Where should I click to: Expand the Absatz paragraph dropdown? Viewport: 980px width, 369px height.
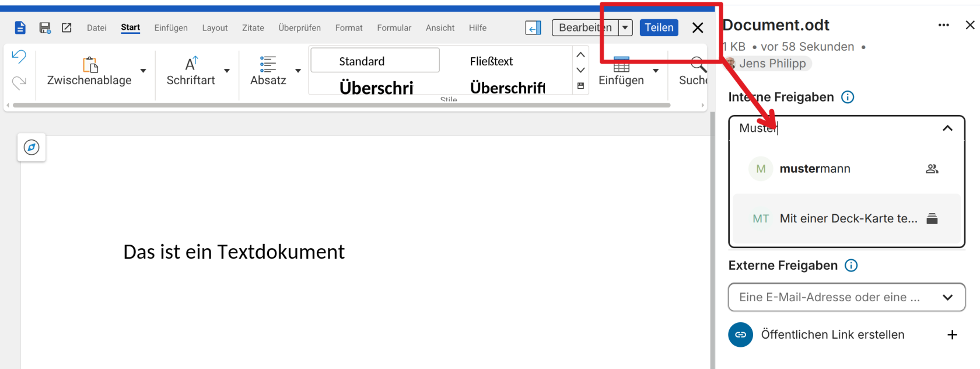pos(298,71)
